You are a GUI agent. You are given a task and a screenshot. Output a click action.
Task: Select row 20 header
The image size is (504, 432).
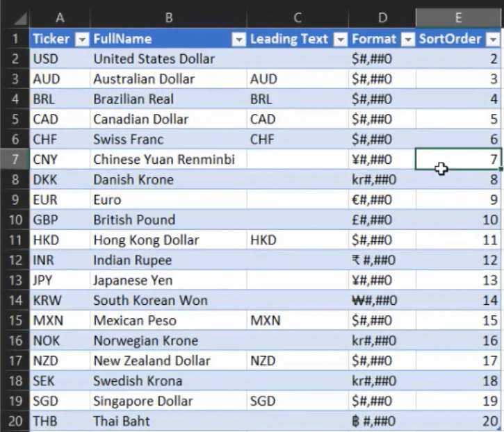(15, 421)
